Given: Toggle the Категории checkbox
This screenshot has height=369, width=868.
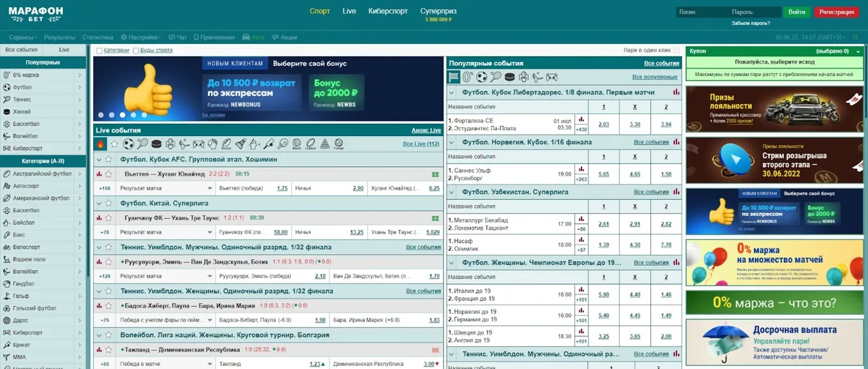Looking at the screenshot, I should pyautogui.click(x=99, y=50).
